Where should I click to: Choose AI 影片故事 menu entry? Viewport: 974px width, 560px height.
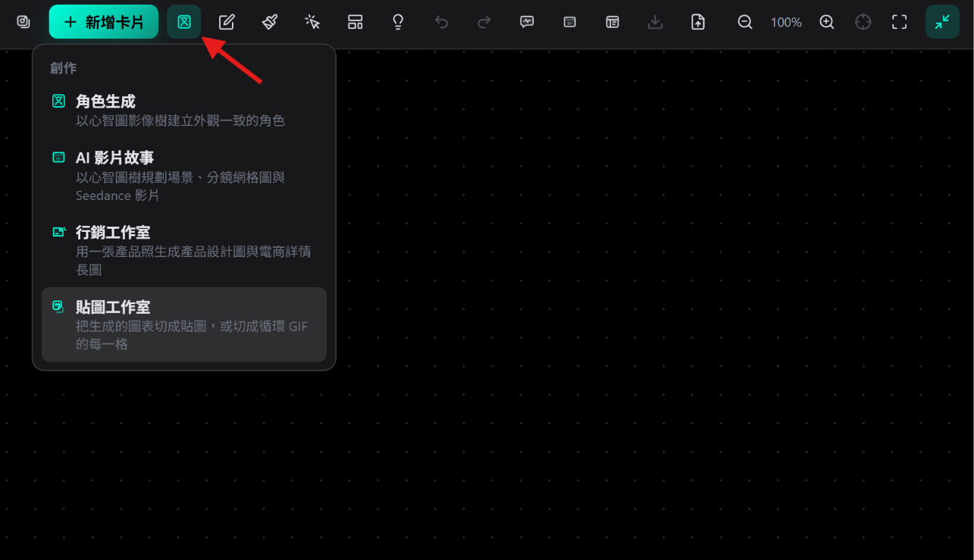tap(184, 176)
